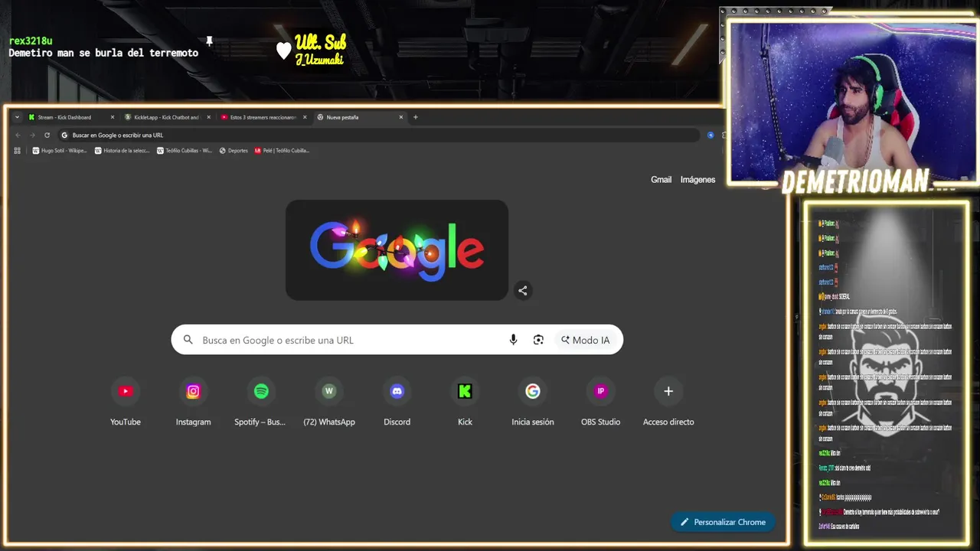980x551 pixels.
Task: Close the Nueva pestaña tab
Action: click(401, 117)
